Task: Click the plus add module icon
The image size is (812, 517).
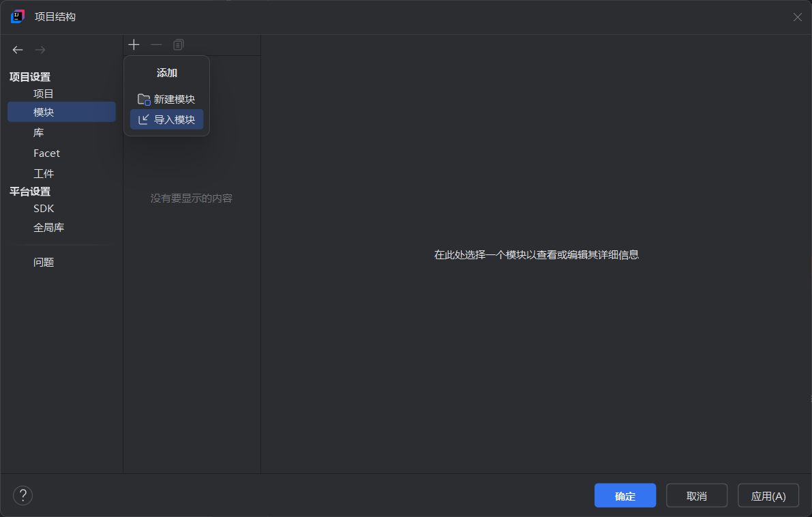Action: [x=134, y=45]
